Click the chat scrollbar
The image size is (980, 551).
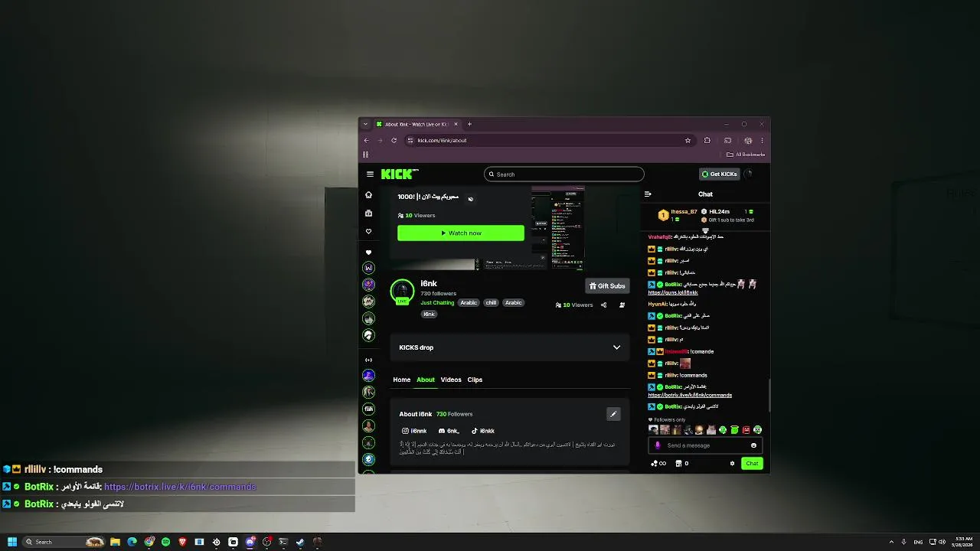(769, 396)
